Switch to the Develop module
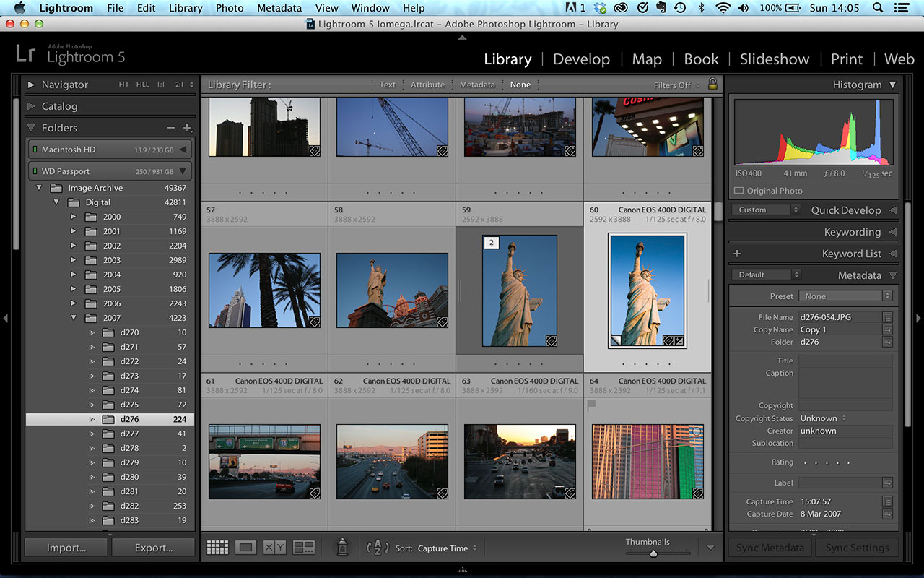This screenshot has width=924, height=578. point(581,59)
